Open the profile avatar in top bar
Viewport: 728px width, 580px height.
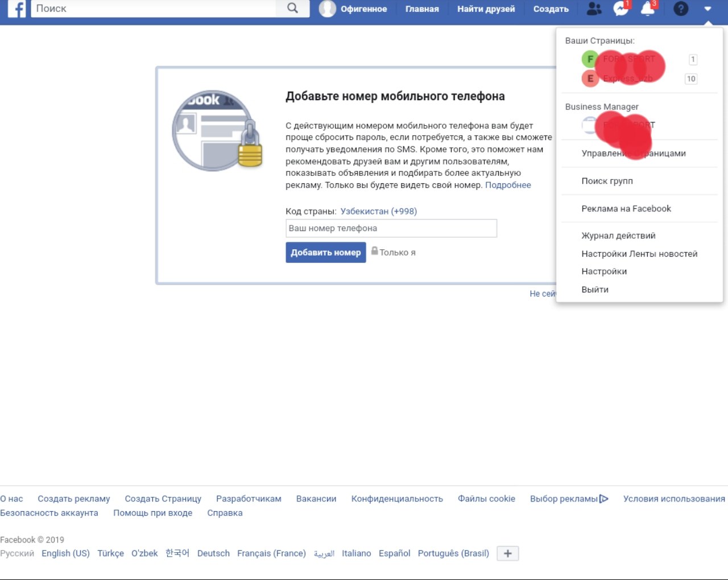pos(327,9)
